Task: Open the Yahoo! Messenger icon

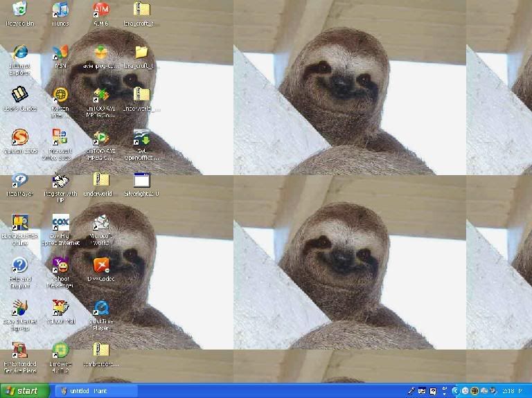Action: click(60, 266)
